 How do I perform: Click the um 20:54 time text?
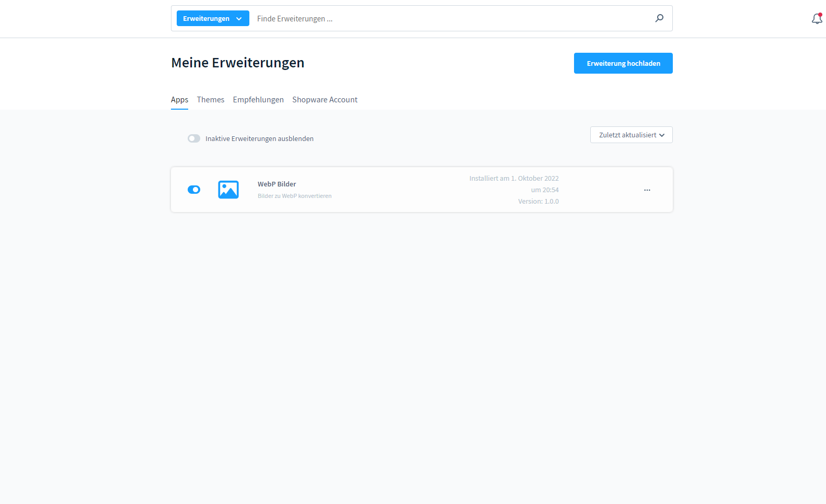[x=545, y=190]
